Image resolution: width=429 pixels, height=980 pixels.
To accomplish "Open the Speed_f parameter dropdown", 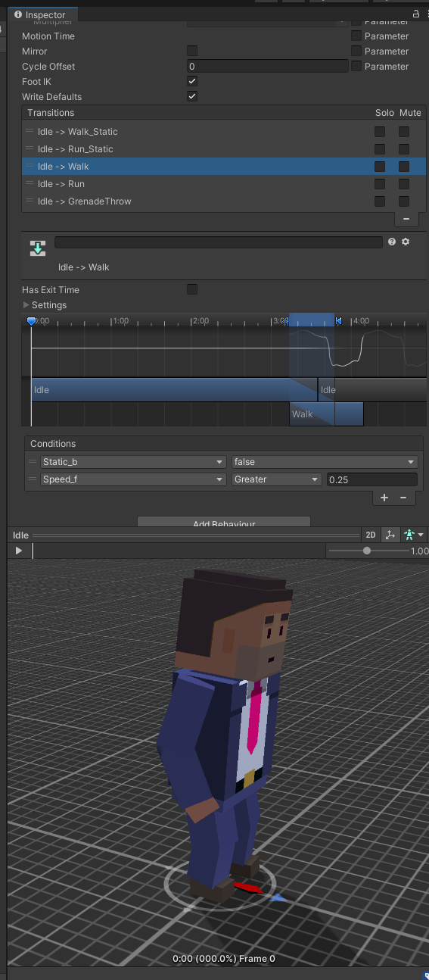I will tap(133, 479).
